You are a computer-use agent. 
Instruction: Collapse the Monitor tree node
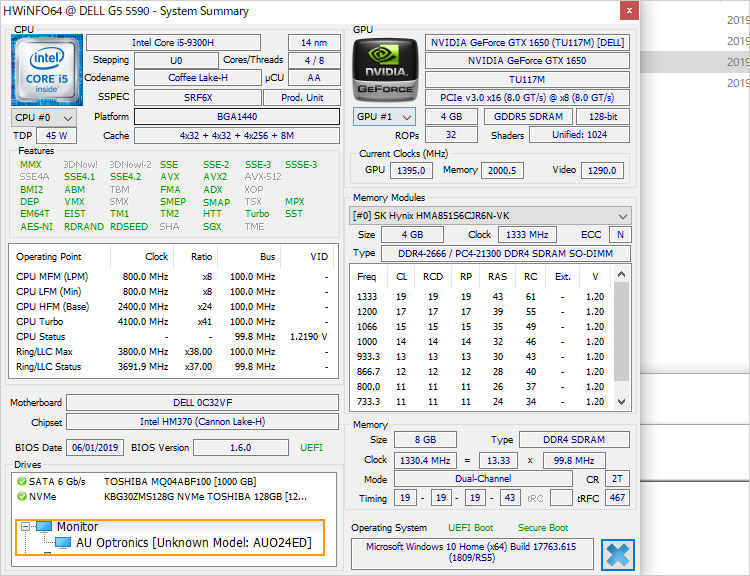24,527
